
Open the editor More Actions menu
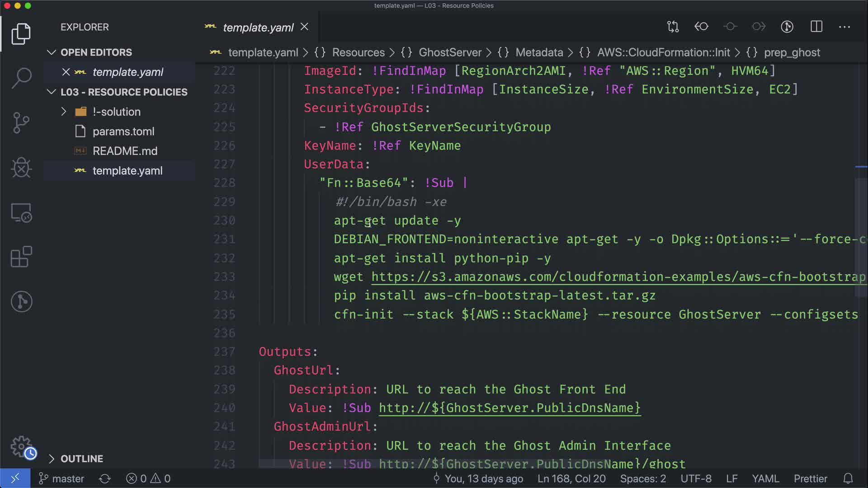[844, 27]
